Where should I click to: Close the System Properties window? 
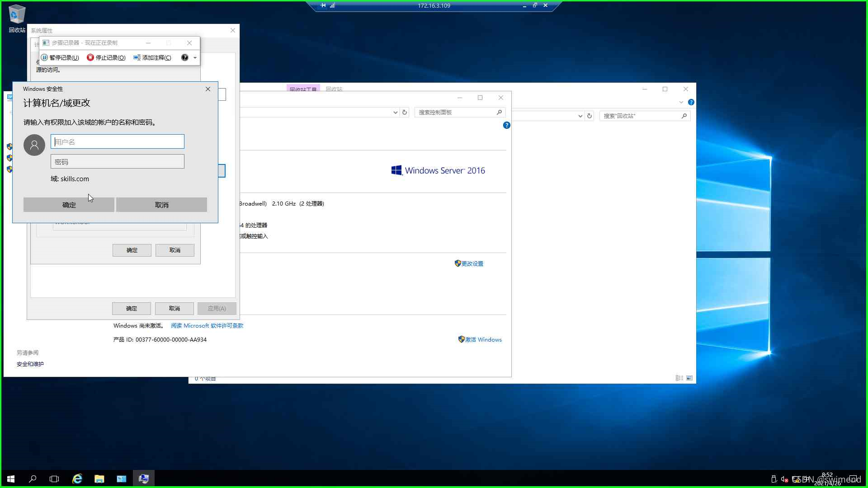pyautogui.click(x=233, y=30)
